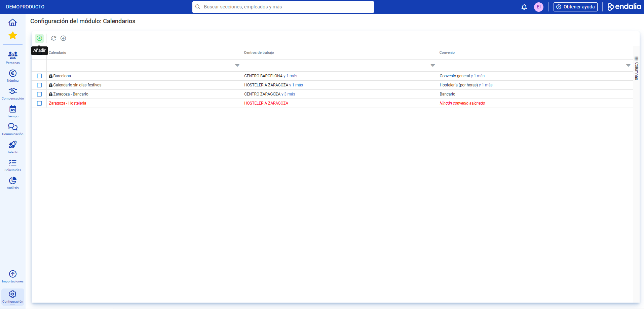The width and height of the screenshot is (644, 309).
Task: Expand 'y 1 más' for CENTRO BARCELONA
Action: 290,76
